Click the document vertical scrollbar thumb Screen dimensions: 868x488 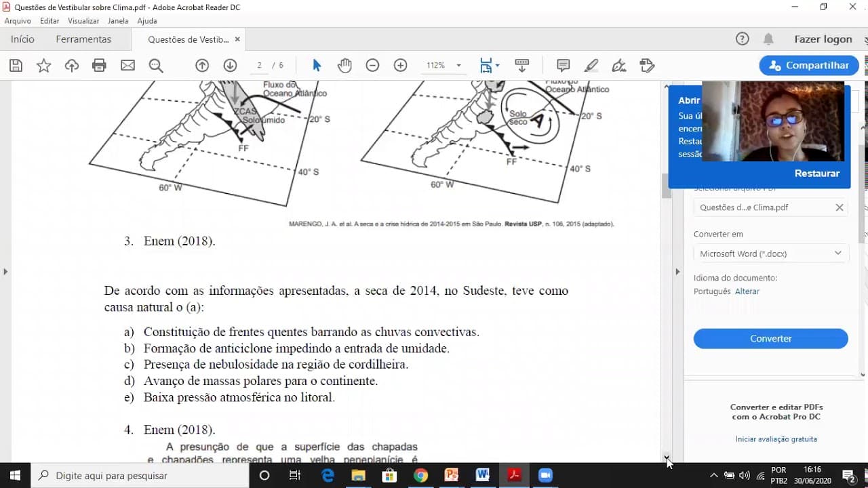pyautogui.click(x=666, y=186)
